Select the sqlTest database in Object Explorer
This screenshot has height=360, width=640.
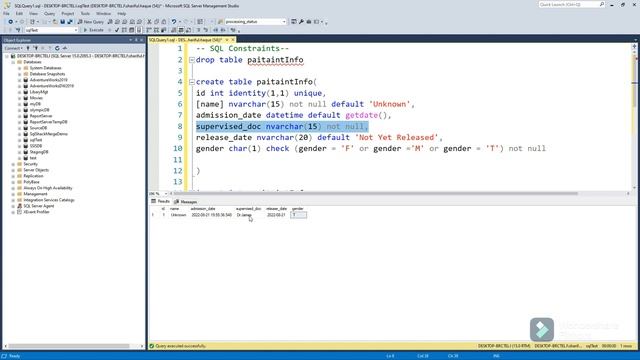[36, 140]
